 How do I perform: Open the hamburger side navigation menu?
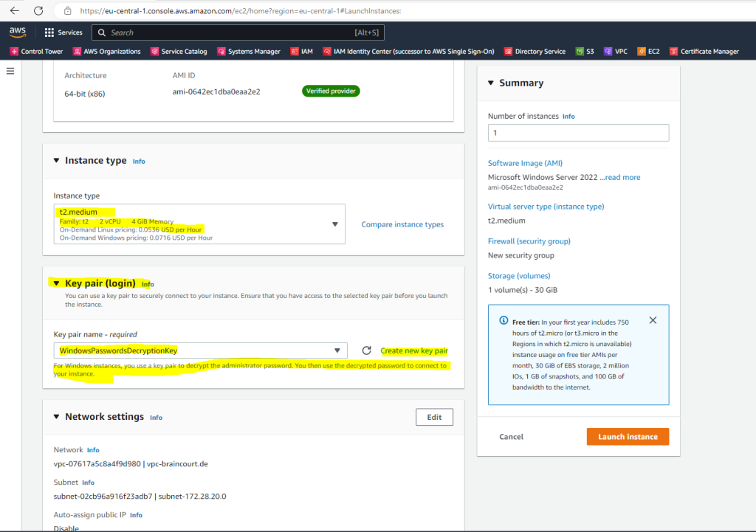point(10,72)
